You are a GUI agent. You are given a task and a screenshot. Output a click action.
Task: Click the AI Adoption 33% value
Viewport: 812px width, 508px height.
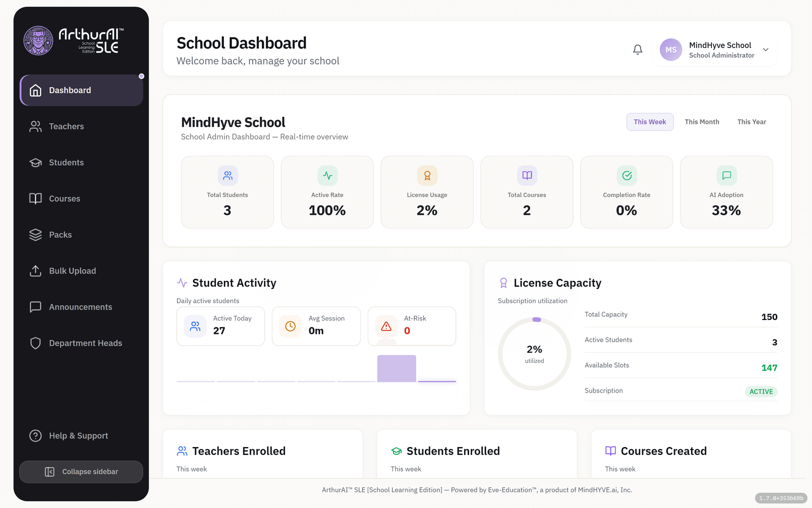(x=726, y=211)
